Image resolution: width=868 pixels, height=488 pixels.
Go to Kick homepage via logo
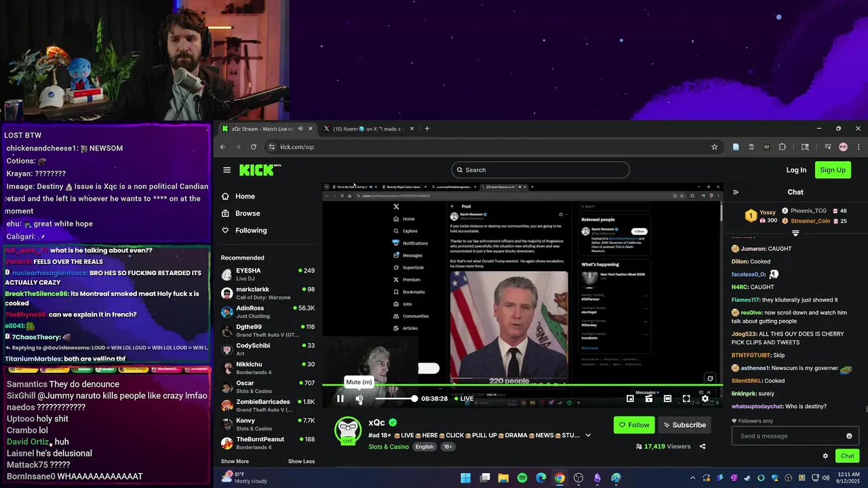(x=260, y=170)
